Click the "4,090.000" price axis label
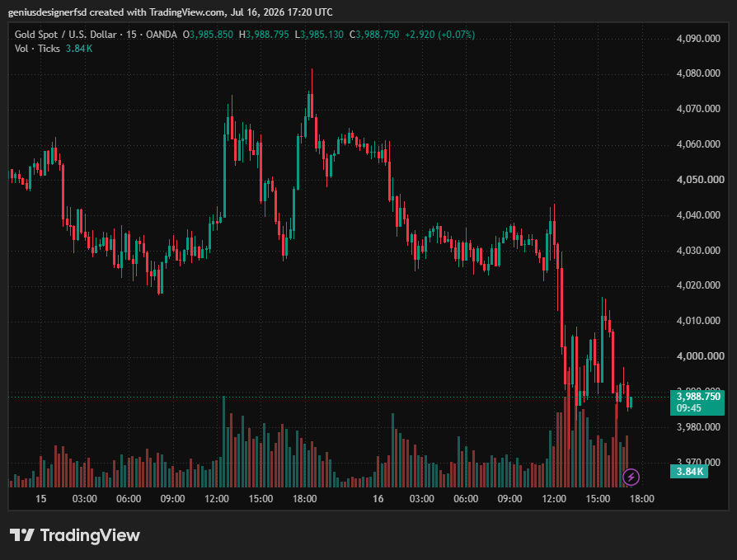The height and width of the screenshot is (560, 737). click(698, 39)
